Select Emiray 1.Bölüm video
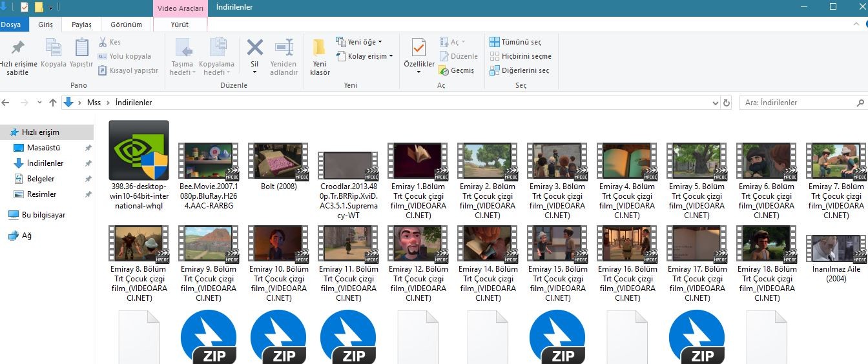Image resolution: width=868 pixels, height=364 pixels. [x=417, y=180]
